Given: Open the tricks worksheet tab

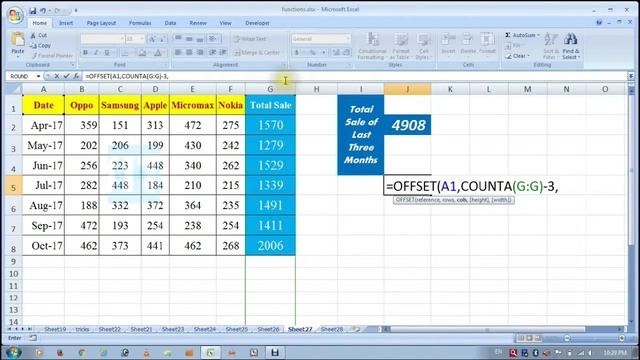Looking at the screenshot, I should click(x=82, y=329).
